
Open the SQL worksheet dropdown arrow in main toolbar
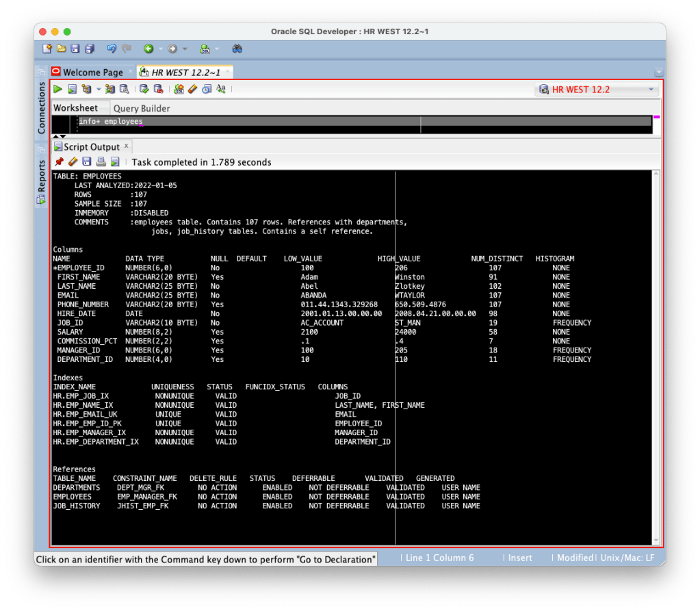click(x=217, y=49)
